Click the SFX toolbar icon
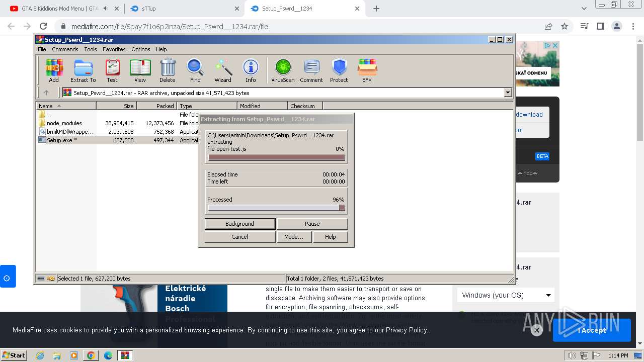The height and width of the screenshot is (362, 644). coord(367,71)
